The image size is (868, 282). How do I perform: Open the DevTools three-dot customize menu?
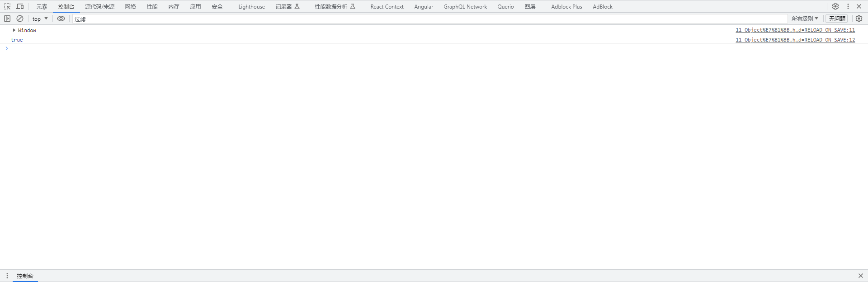coord(848,6)
